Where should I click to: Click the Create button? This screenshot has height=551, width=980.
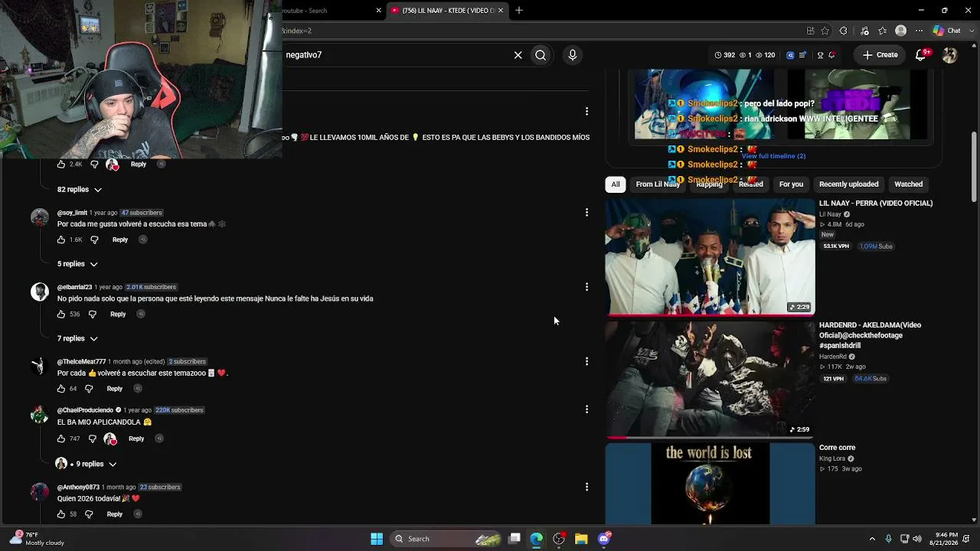pyautogui.click(x=880, y=55)
